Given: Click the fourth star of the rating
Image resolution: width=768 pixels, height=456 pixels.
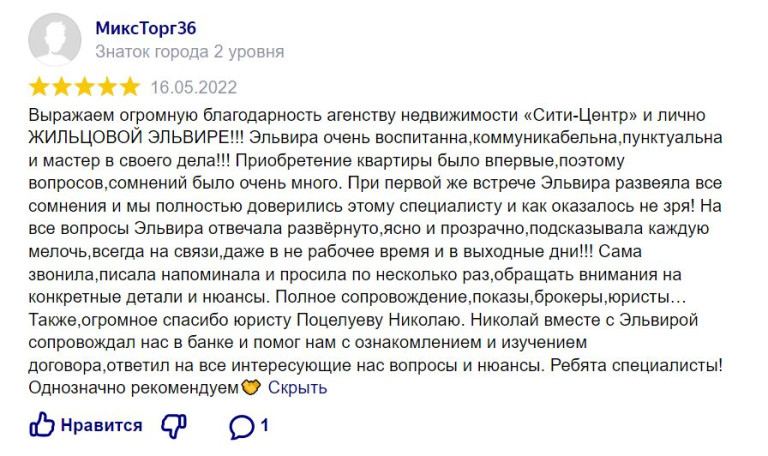Looking at the screenshot, I should coord(107,87).
